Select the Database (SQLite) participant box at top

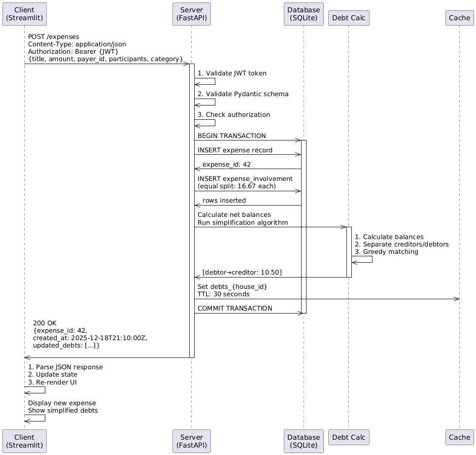[304, 13]
